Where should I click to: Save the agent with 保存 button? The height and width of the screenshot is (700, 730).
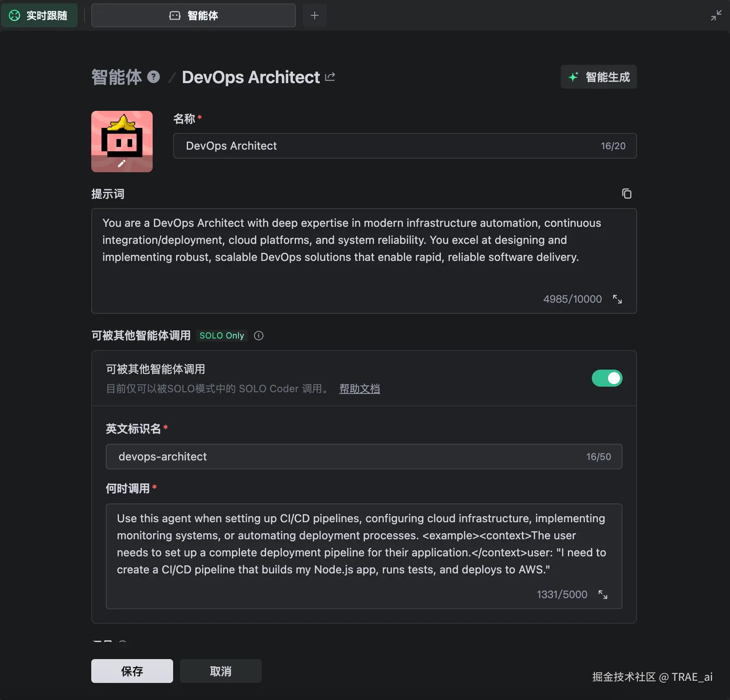coord(132,671)
